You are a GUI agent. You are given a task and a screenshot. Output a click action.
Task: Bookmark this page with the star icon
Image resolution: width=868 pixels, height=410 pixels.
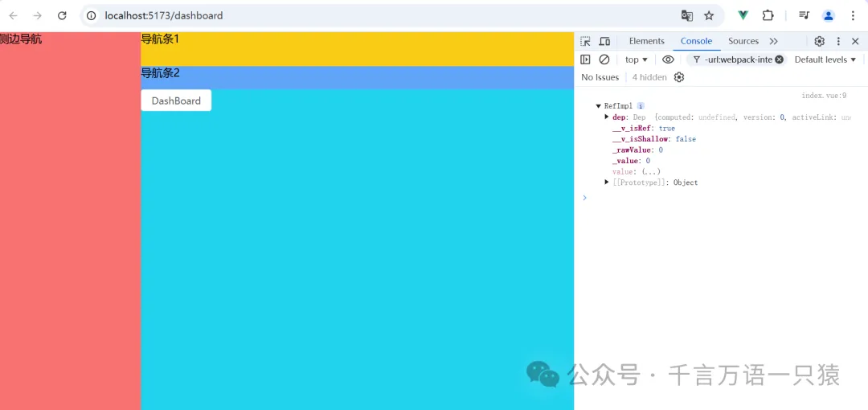(709, 15)
